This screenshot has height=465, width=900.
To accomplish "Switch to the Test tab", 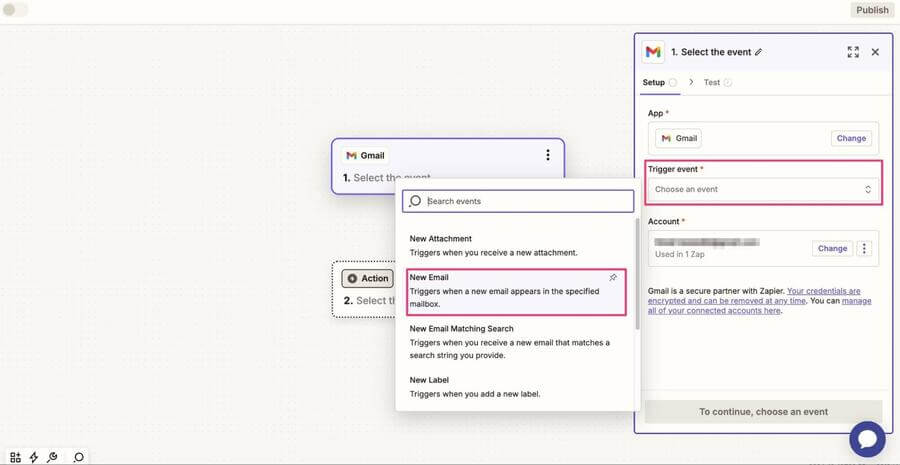I will coord(712,82).
